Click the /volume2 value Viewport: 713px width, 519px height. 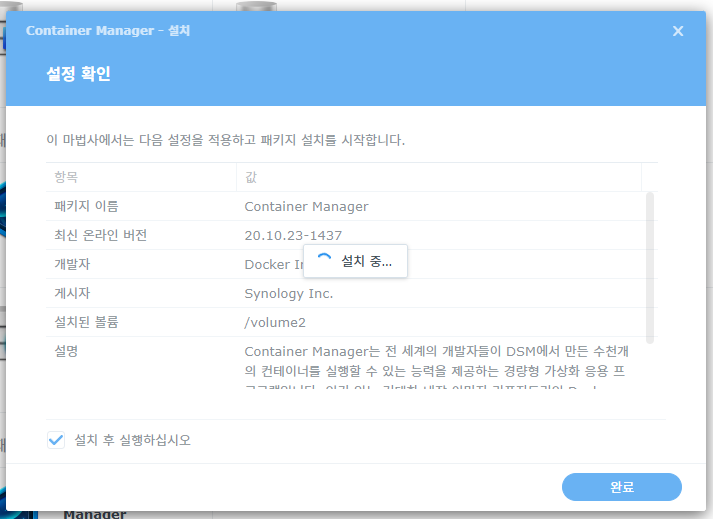tap(275, 322)
